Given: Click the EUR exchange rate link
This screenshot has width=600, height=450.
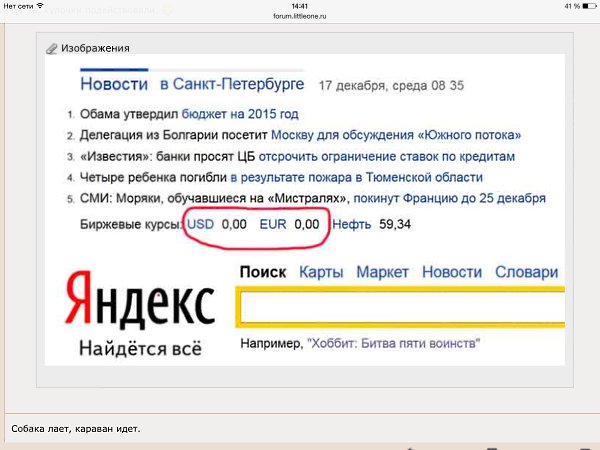Looking at the screenshot, I should [272, 224].
